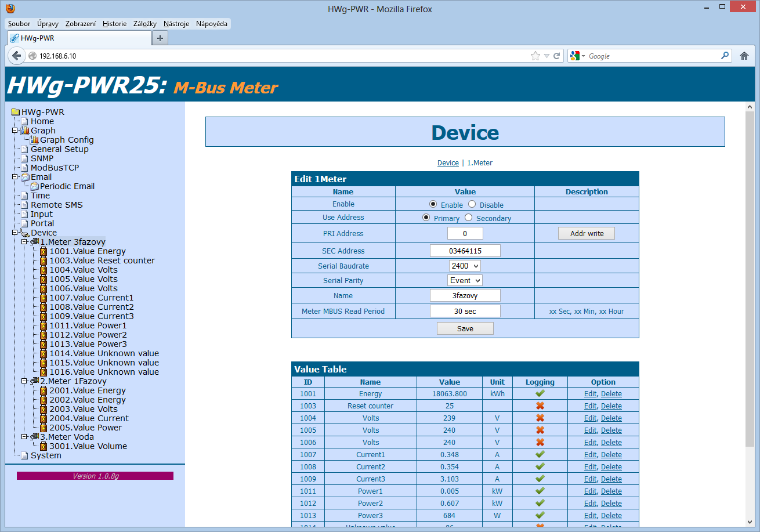This screenshot has height=532, width=760.
Task: Open new tab with plus button
Action: 160,38
